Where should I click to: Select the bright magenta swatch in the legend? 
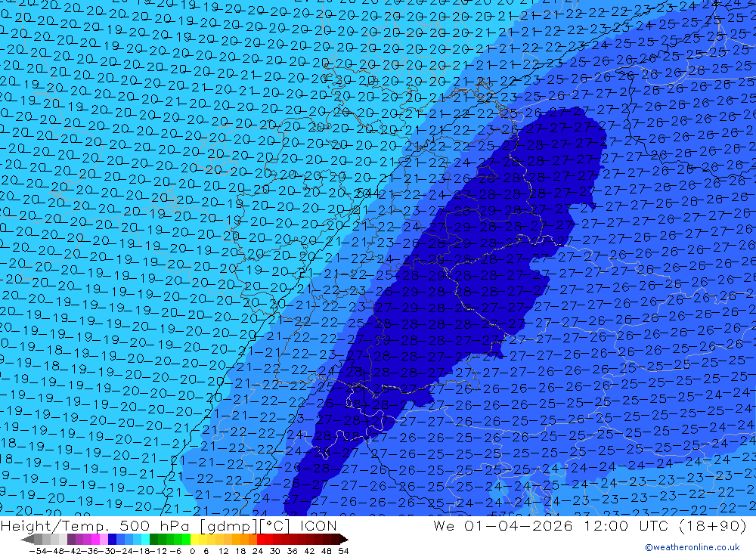coord(95,539)
